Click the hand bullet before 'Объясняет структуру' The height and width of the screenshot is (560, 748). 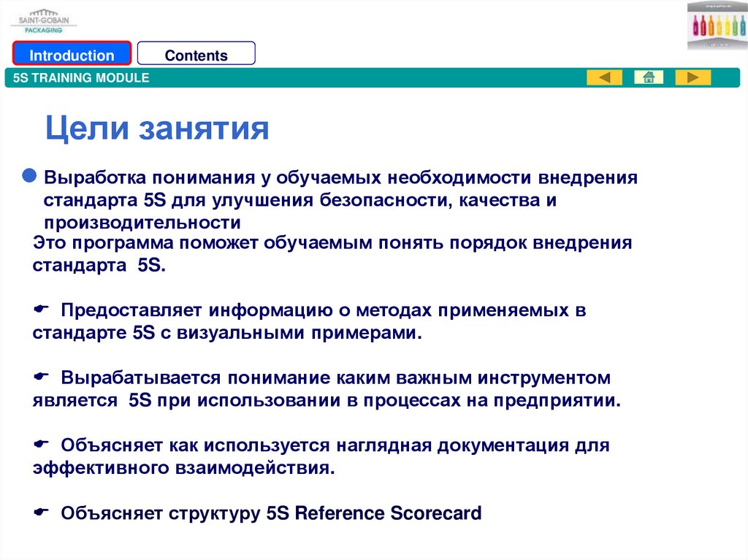pyautogui.click(x=42, y=513)
